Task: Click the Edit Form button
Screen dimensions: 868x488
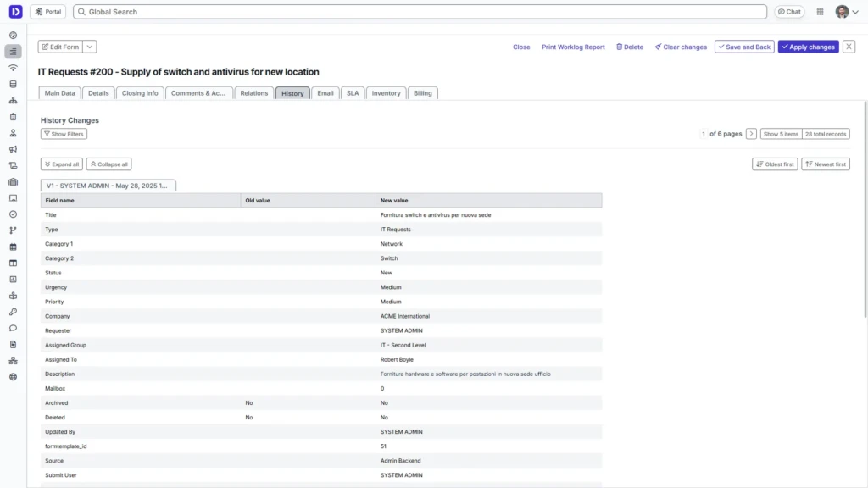Action: pyautogui.click(x=60, y=47)
